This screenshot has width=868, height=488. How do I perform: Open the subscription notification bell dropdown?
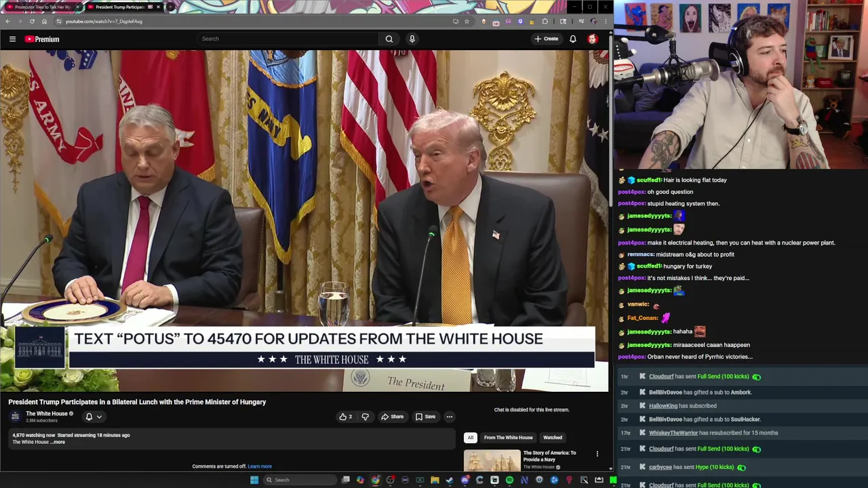click(93, 417)
